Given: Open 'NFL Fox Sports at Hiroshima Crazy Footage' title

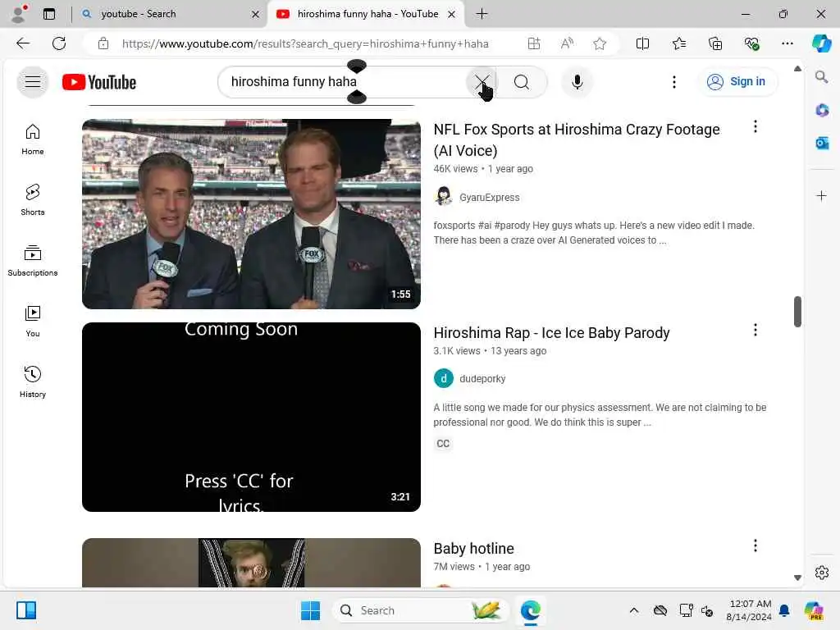Looking at the screenshot, I should 577,139.
